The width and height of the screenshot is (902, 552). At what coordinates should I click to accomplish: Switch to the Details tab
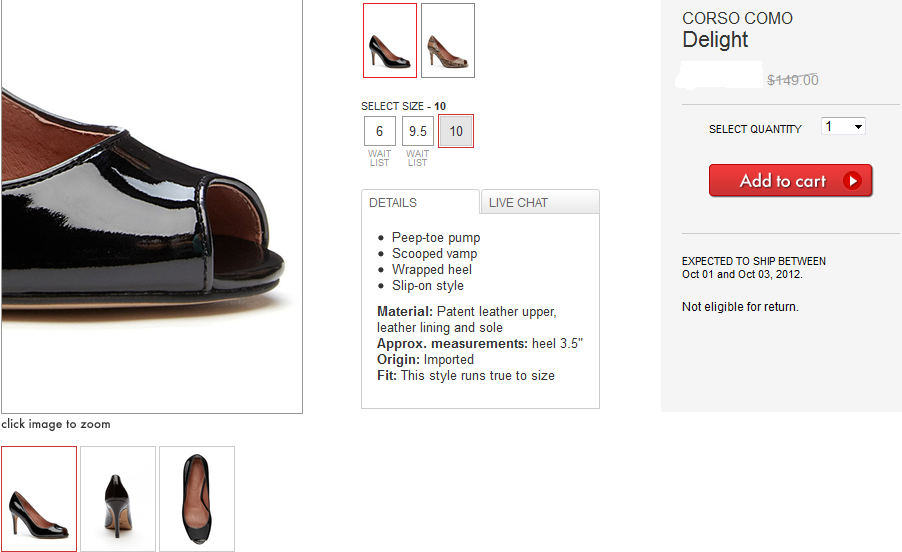(x=420, y=202)
